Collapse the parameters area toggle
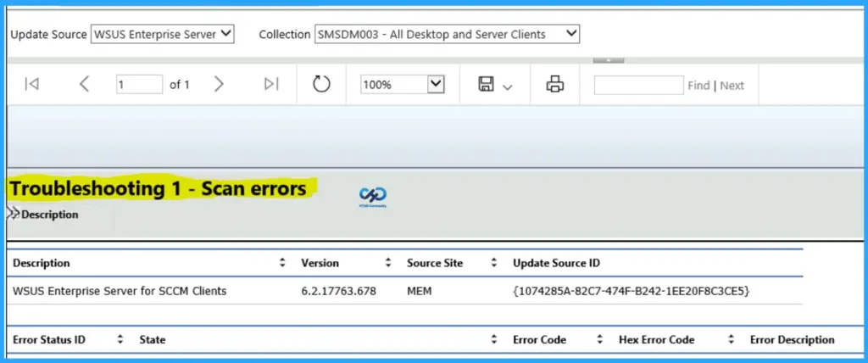Screen dimensions: 868x363 coord(609,59)
